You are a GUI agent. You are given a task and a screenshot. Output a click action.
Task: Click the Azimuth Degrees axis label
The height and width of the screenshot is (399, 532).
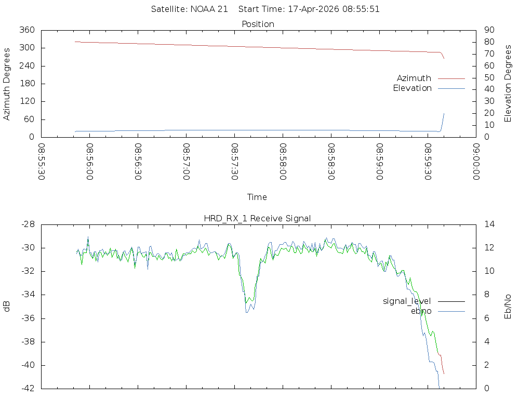(x=7, y=84)
